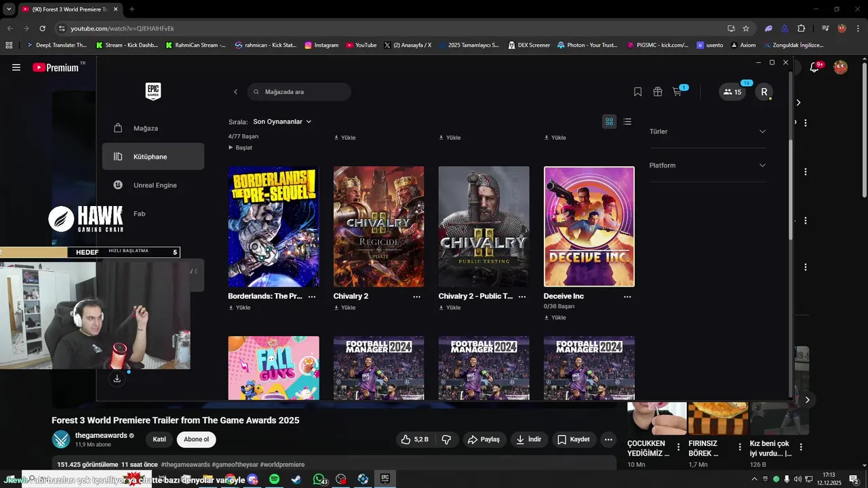The image size is (868, 488).
Task: Open the gift redeem icon
Action: [x=657, y=92]
